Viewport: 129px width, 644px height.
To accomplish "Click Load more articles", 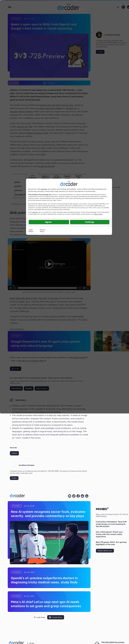I will click(40, 617).
